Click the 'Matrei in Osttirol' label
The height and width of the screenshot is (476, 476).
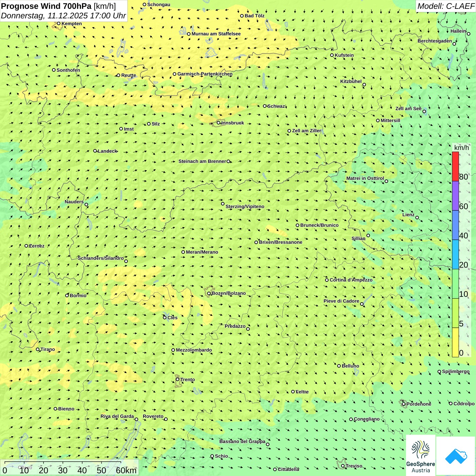pos(365,178)
